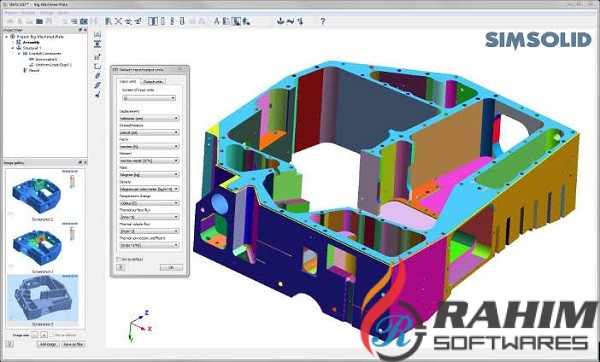Select the pick arrow tool in top toolbar
This screenshot has width=600, height=362.
pyautogui.click(x=109, y=21)
